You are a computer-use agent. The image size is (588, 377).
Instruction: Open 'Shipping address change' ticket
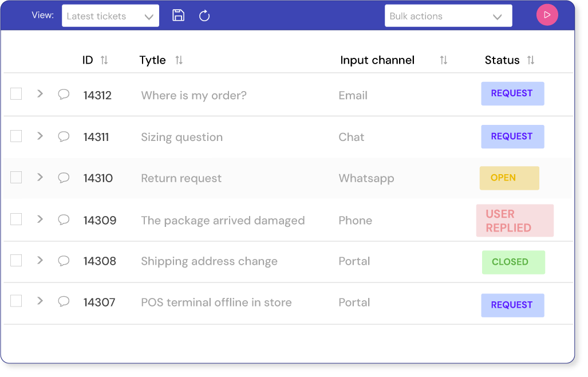pos(209,261)
